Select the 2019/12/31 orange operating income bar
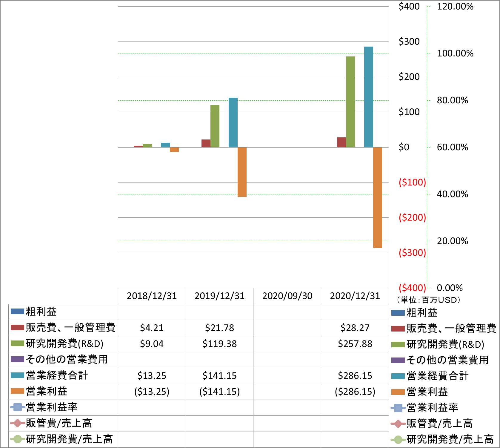Viewport: 500px width, 448px height. point(242,172)
